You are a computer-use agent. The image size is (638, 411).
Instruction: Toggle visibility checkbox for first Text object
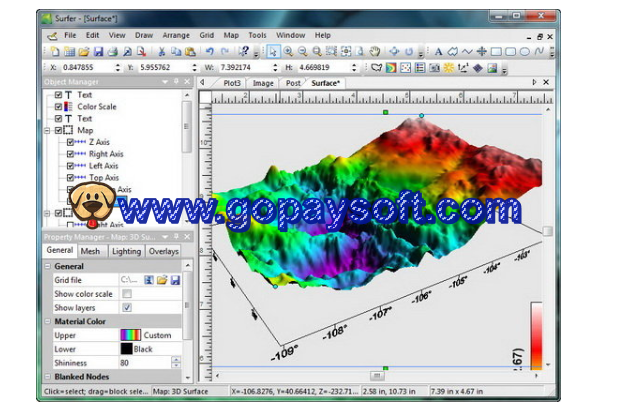point(59,95)
